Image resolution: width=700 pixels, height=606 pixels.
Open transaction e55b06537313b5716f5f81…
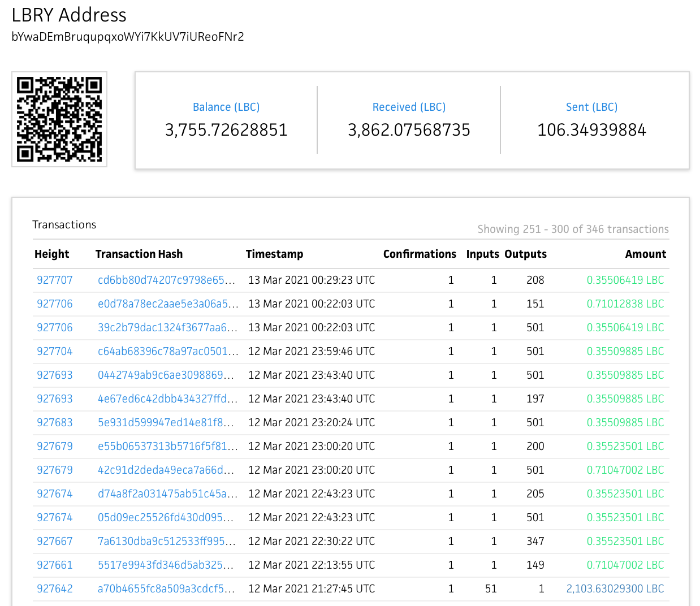pos(167,446)
